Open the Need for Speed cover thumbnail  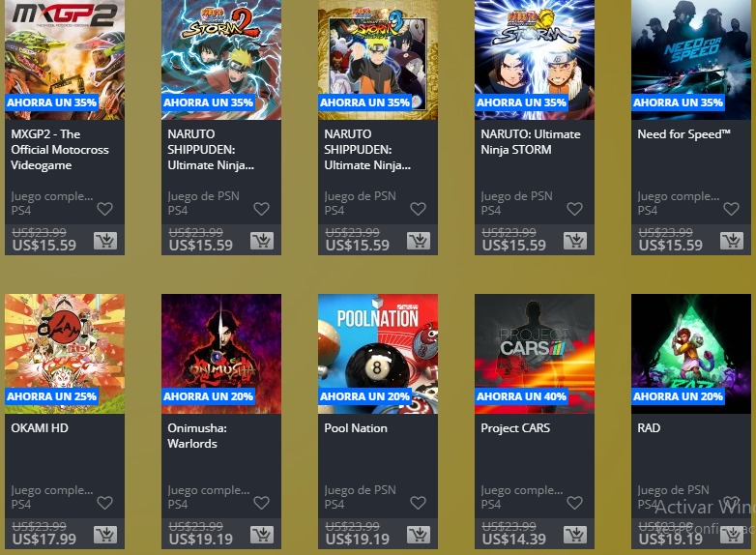(x=691, y=60)
